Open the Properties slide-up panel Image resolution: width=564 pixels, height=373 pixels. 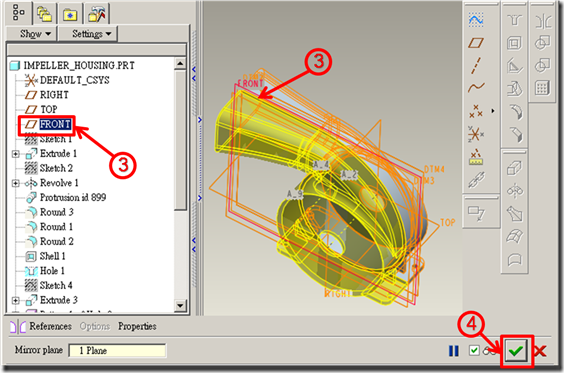click(x=137, y=326)
